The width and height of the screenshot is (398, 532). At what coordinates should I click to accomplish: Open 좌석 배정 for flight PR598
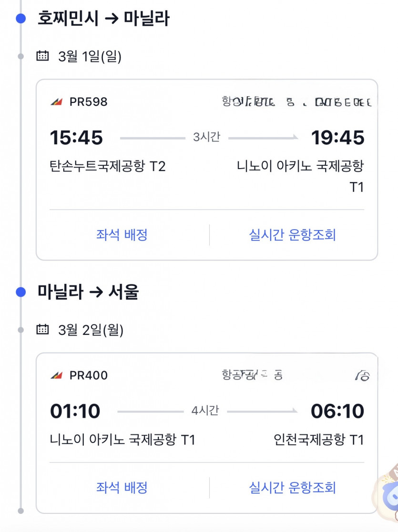click(x=122, y=235)
